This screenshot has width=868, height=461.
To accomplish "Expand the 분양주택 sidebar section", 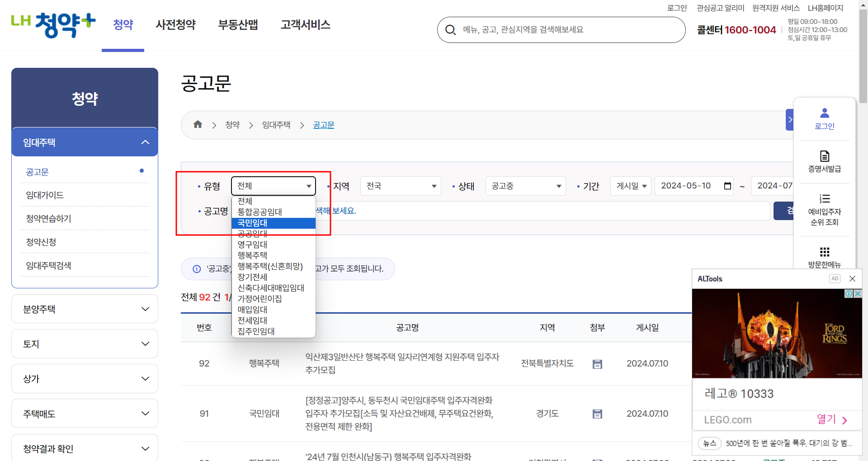I will pyautogui.click(x=85, y=309).
